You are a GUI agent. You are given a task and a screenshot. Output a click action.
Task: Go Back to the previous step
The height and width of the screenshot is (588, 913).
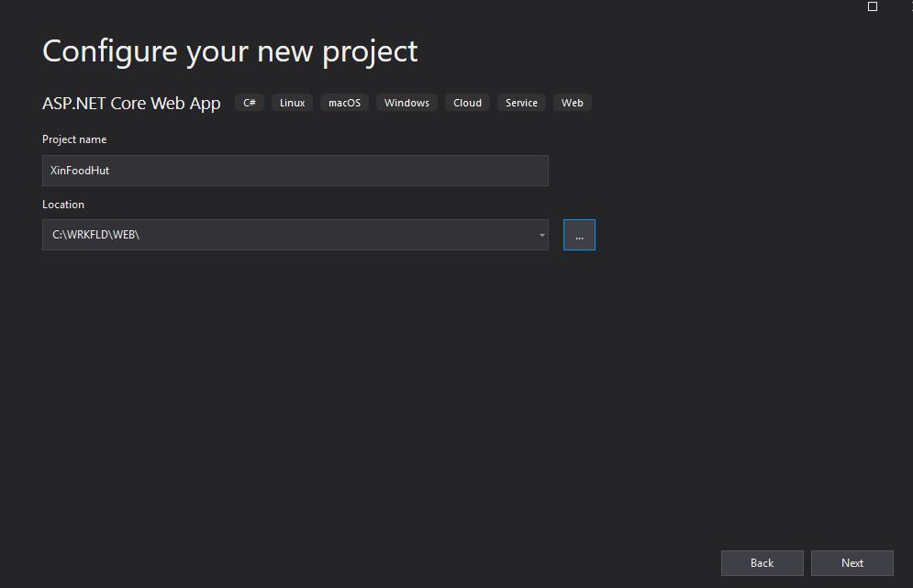(x=763, y=563)
